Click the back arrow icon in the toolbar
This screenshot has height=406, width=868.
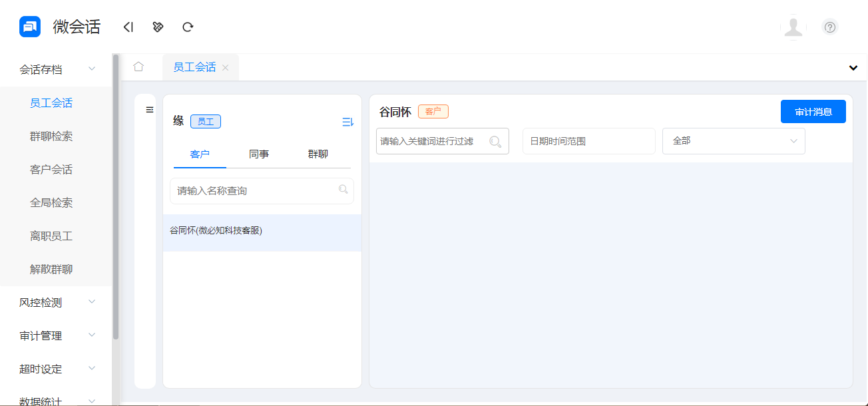(x=128, y=27)
